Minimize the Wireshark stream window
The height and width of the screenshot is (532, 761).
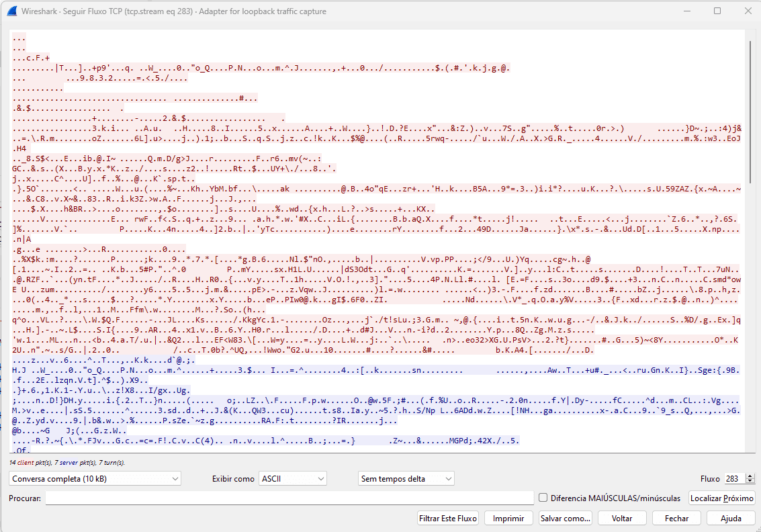687,11
